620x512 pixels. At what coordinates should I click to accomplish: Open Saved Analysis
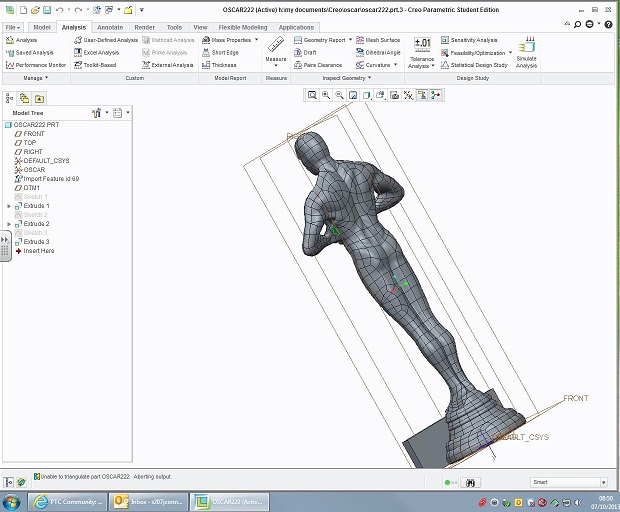click(x=30, y=53)
